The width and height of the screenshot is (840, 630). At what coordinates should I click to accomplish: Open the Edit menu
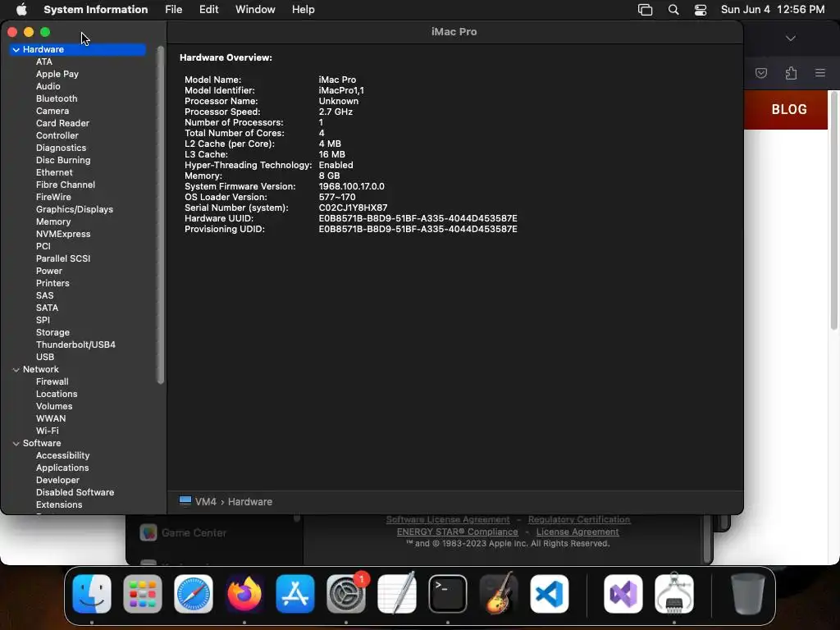[x=209, y=10]
